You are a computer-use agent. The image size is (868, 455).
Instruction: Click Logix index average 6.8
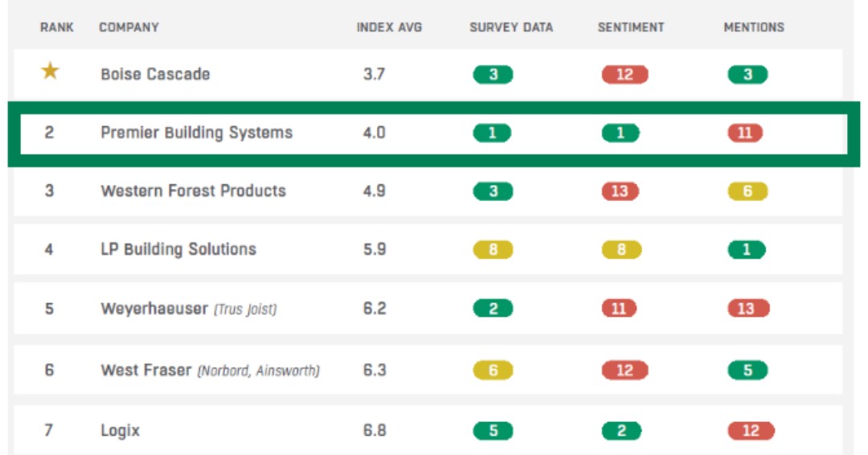click(x=375, y=430)
